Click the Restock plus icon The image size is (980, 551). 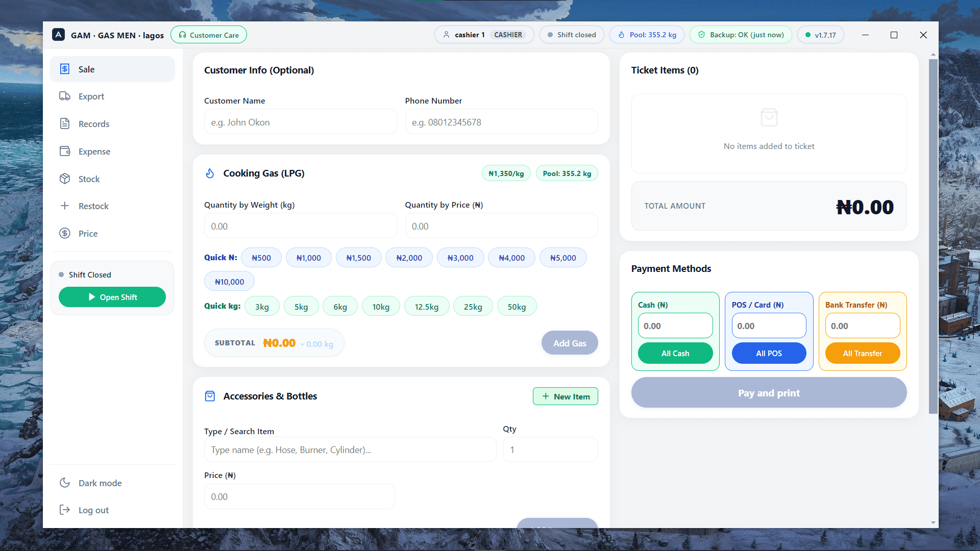[65, 206]
